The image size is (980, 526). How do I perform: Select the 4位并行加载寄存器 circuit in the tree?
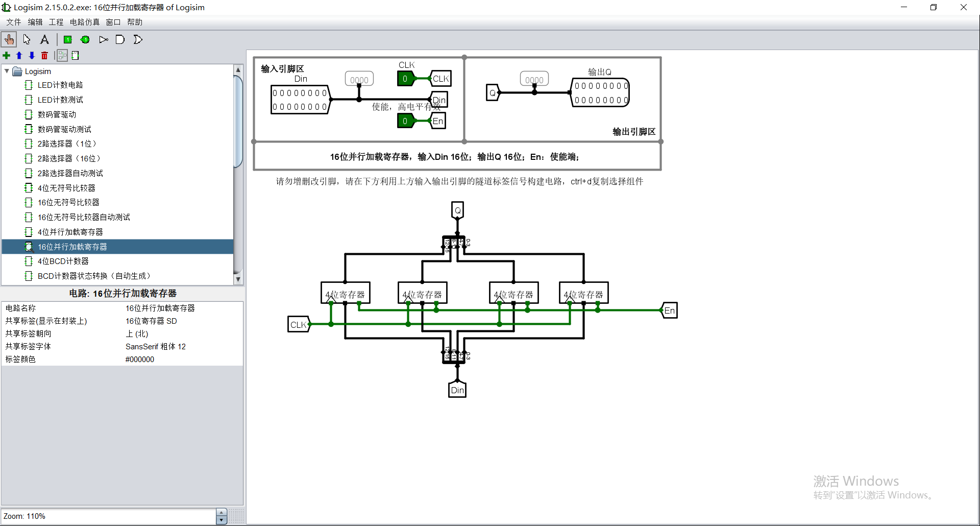pos(71,231)
